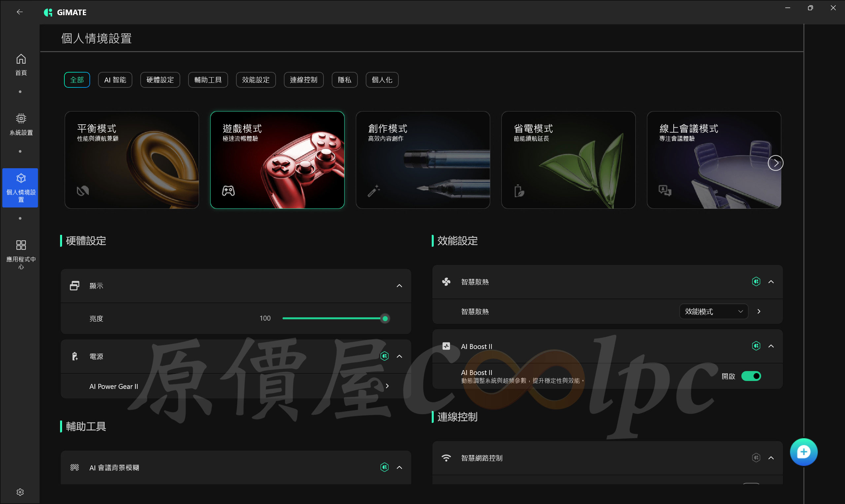Open 智慧散熱 details arrow
845x504 pixels.
coord(759,311)
